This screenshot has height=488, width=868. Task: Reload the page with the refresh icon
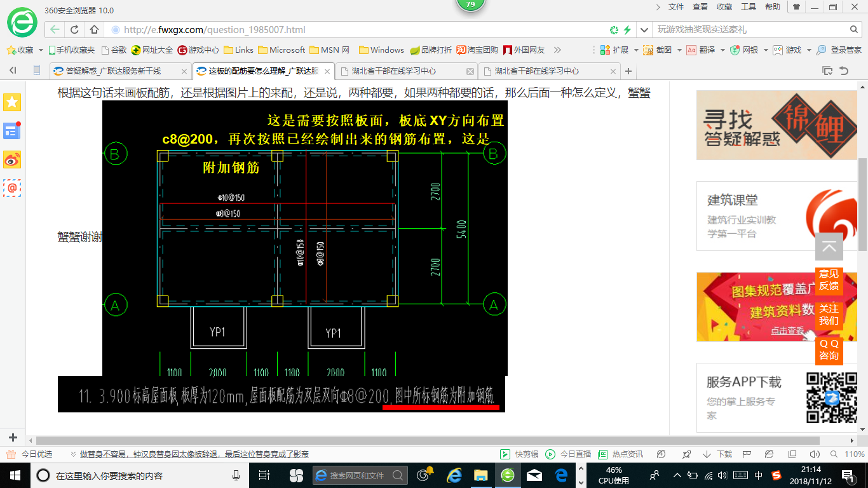pyautogui.click(x=75, y=29)
